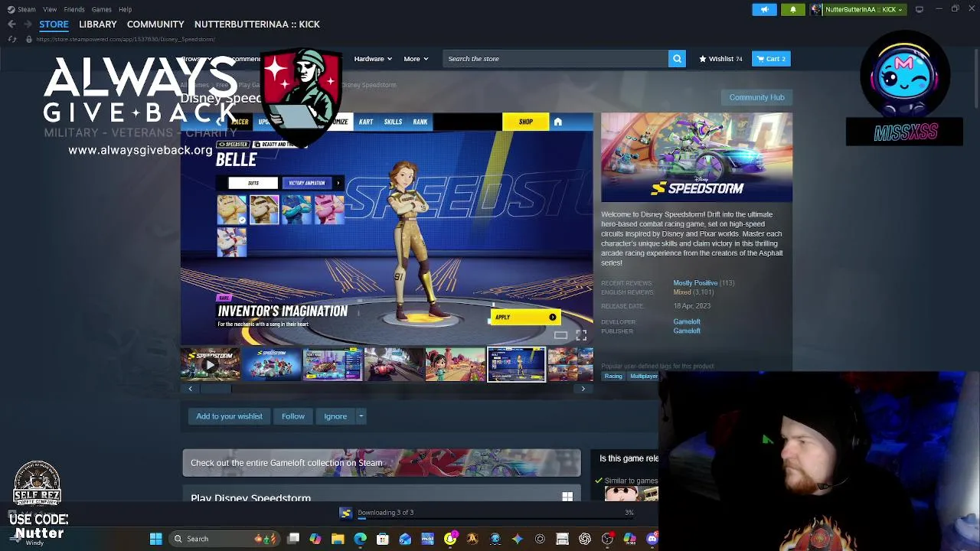Open the entire Gameloft collection banner
980x551 pixels.
(382, 463)
